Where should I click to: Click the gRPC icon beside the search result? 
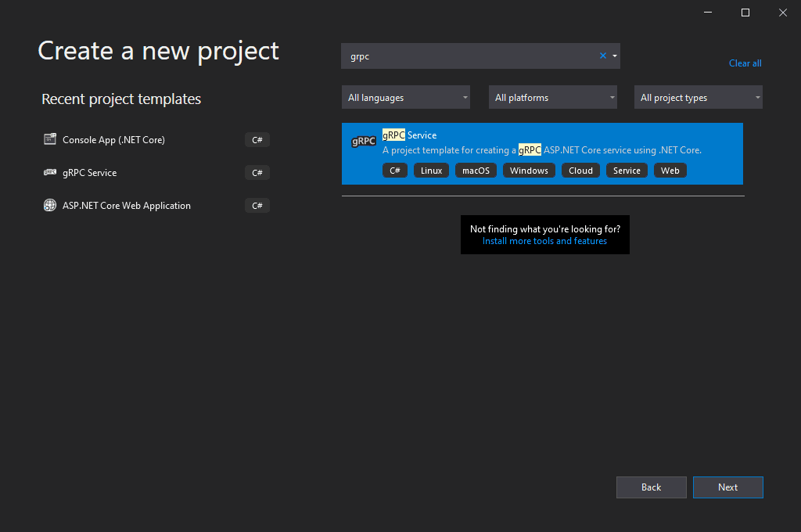pos(363,141)
